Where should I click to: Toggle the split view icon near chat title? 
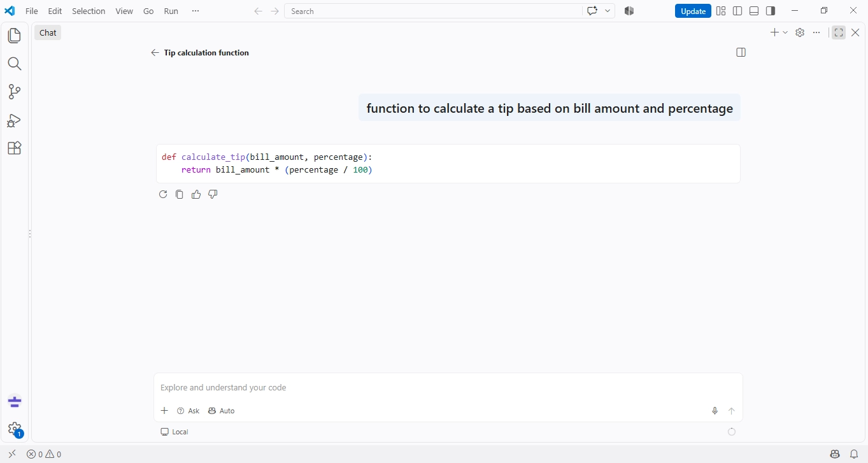(741, 52)
